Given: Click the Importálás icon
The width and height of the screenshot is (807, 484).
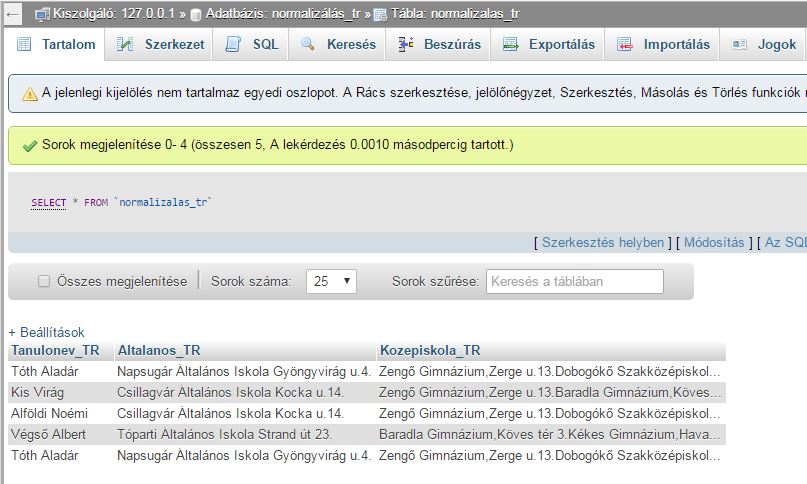Looking at the screenshot, I should click(x=625, y=45).
